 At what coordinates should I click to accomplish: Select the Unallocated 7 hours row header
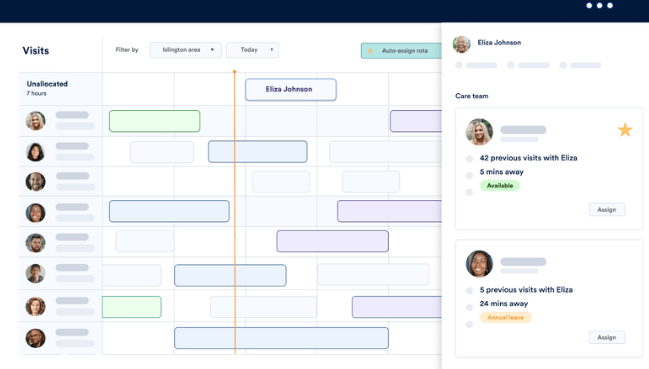[60, 89]
